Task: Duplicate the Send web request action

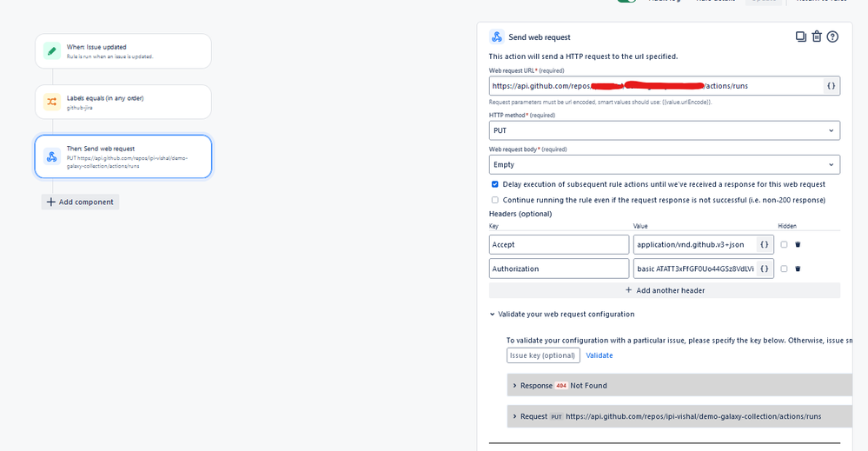Action: point(800,36)
